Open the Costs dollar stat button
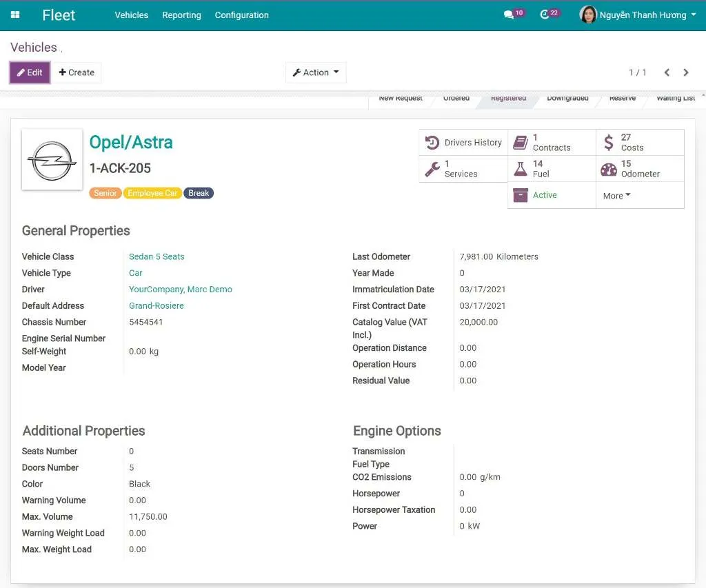Image resolution: width=706 pixels, height=588 pixels. pos(640,143)
